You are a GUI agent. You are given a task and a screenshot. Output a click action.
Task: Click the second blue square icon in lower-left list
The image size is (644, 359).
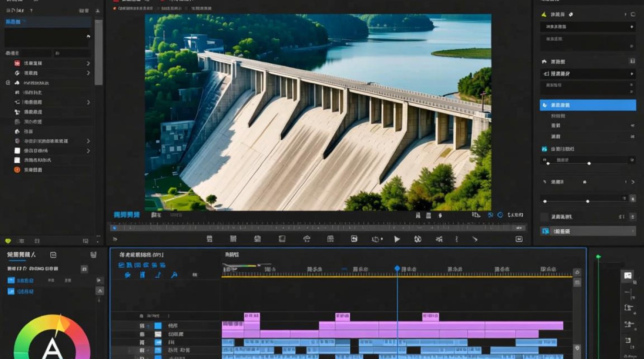tap(11, 291)
